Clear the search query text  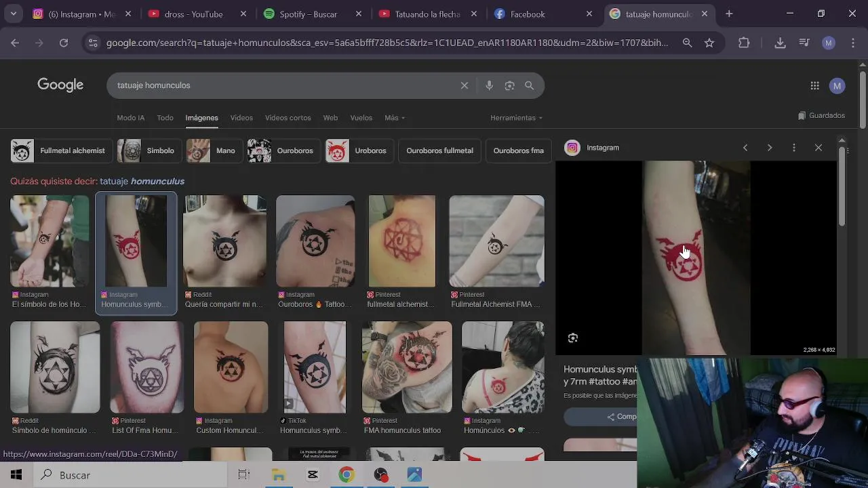point(465,85)
